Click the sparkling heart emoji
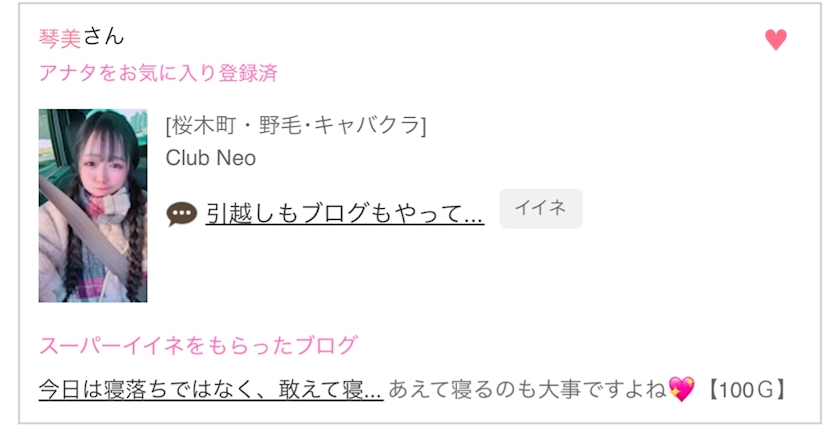The width and height of the screenshot is (840, 427). click(681, 388)
